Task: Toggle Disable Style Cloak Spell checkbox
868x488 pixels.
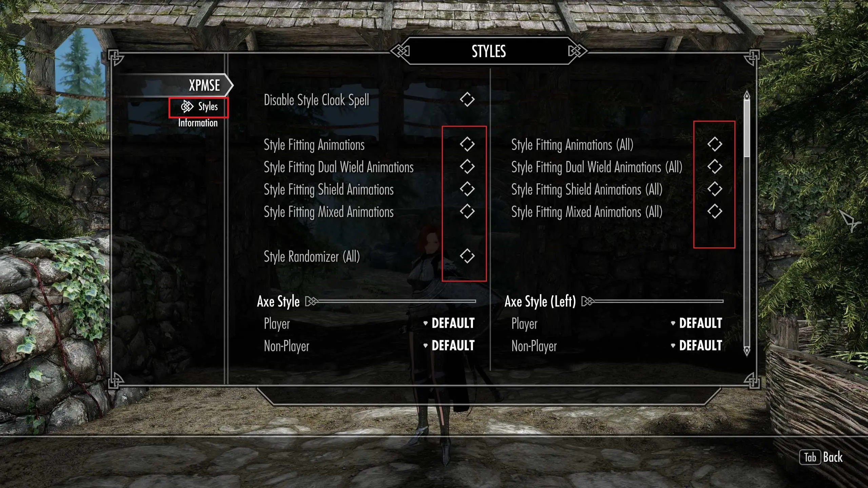Action: [x=467, y=100]
